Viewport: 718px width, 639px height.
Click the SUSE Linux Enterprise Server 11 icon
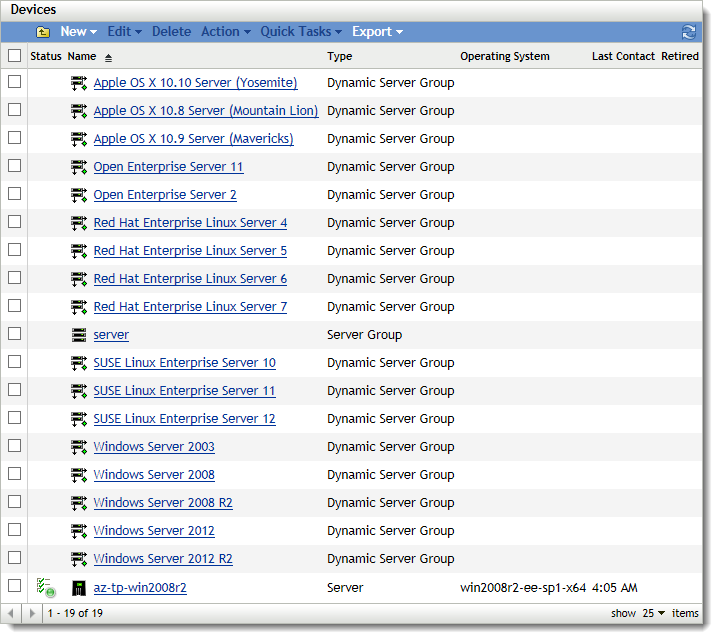79,391
